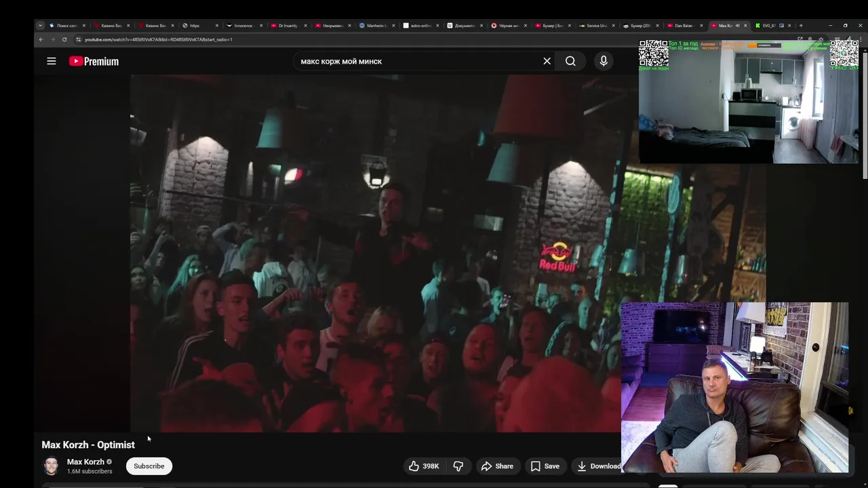Bookmark the page with the star icon

[x=821, y=39]
